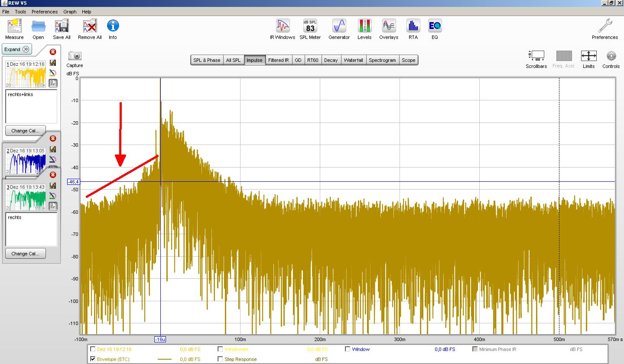Switch to Decay tab

tap(331, 60)
